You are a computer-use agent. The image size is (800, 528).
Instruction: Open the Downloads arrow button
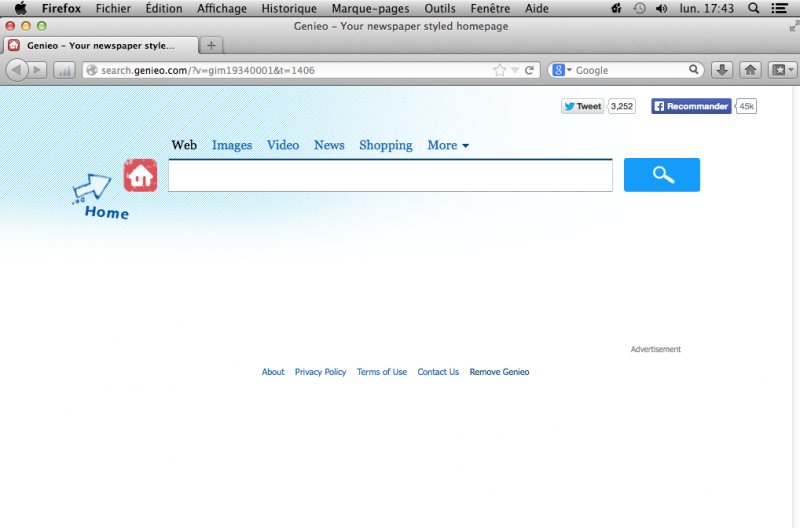(x=722, y=70)
